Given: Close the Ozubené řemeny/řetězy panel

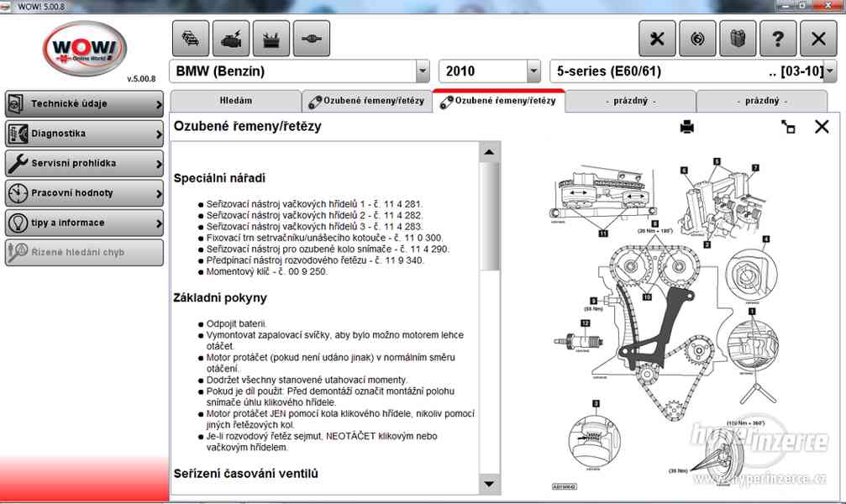Looking at the screenshot, I should (822, 127).
